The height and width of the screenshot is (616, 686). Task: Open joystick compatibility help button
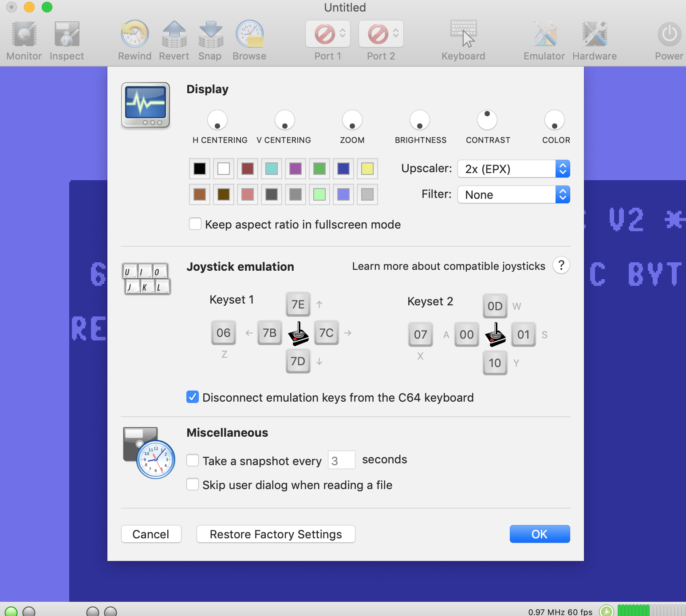(x=561, y=265)
